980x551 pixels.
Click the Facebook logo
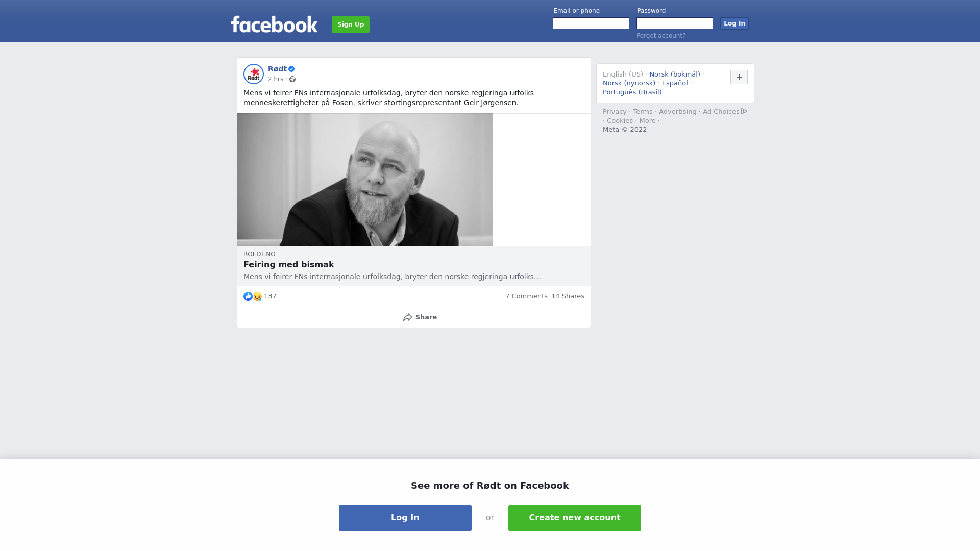[274, 24]
